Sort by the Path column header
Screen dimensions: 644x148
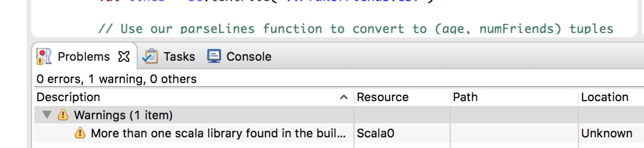465,97
